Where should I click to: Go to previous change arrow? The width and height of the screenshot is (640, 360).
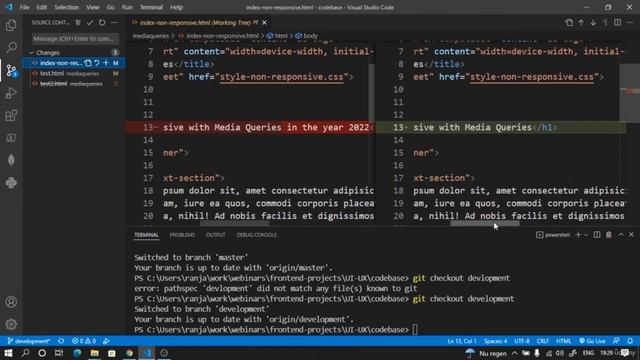(581, 23)
